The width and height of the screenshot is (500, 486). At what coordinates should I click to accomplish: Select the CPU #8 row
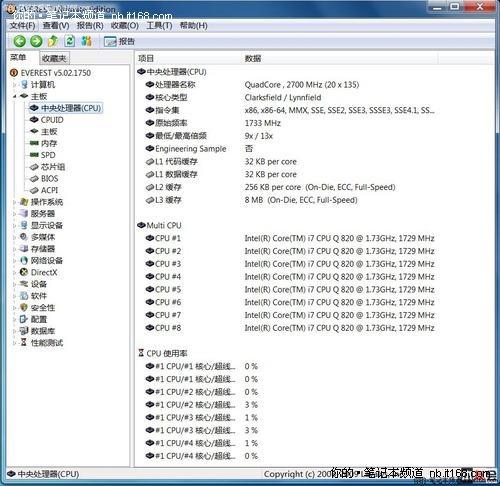(x=290, y=328)
